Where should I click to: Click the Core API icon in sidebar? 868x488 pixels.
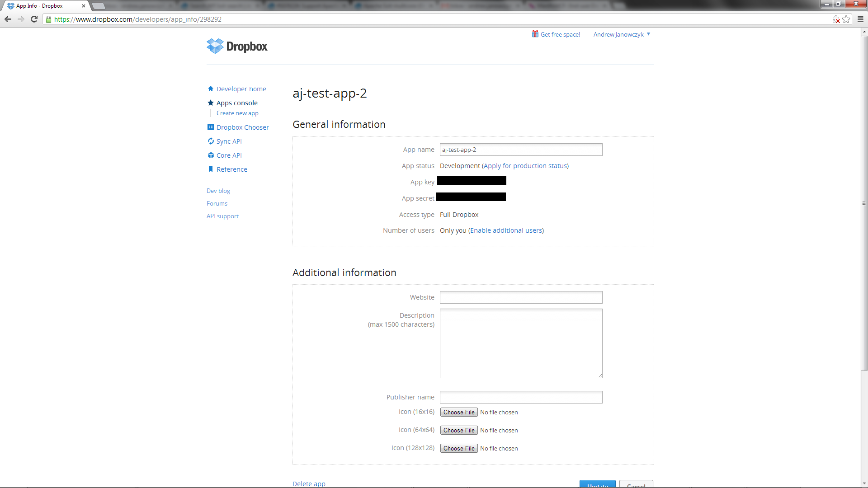click(211, 155)
